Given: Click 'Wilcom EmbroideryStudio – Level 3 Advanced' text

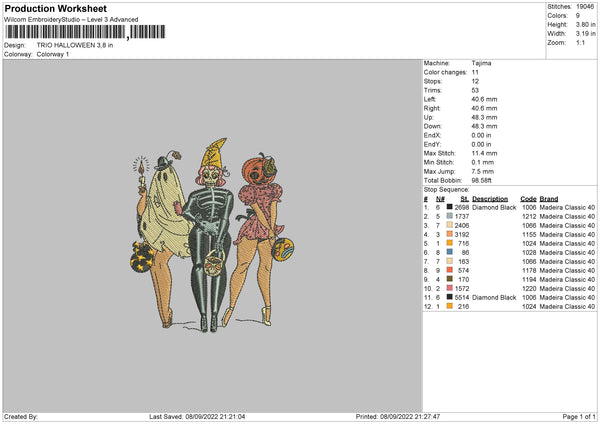Looking at the screenshot, I should (71, 20).
